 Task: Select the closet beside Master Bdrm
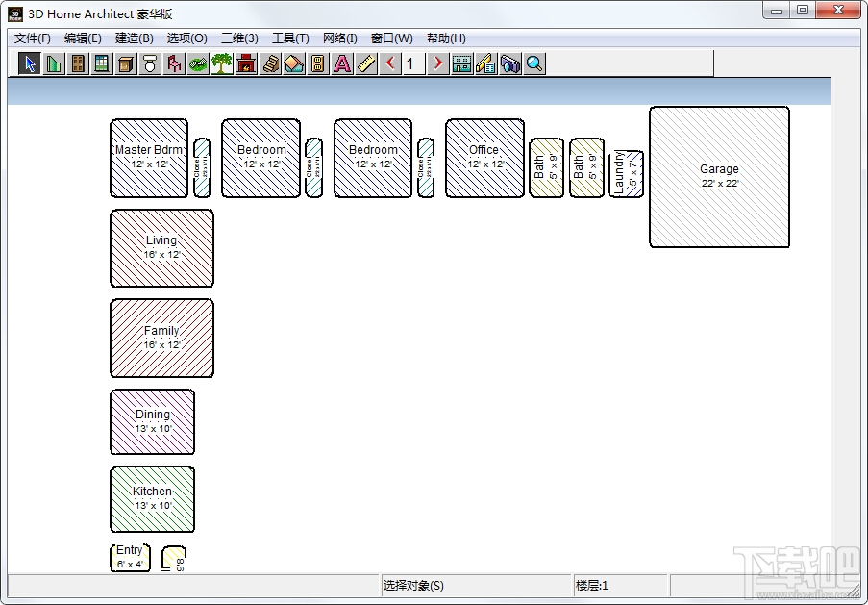point(202,167)
